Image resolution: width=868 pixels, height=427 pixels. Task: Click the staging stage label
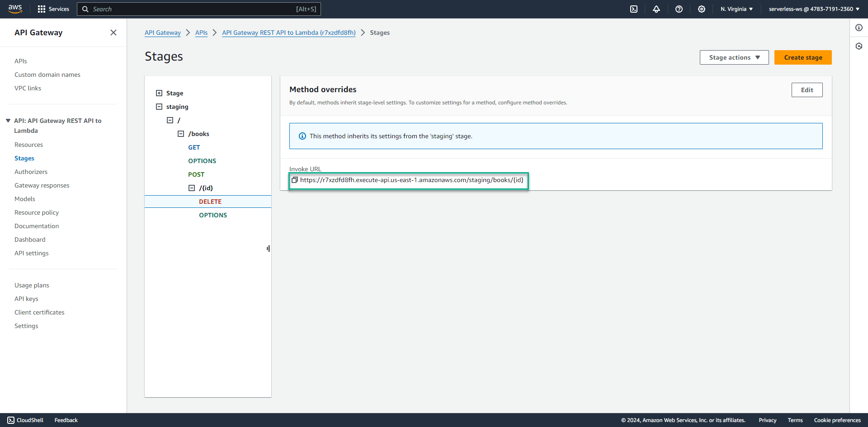tap(177, 107)
